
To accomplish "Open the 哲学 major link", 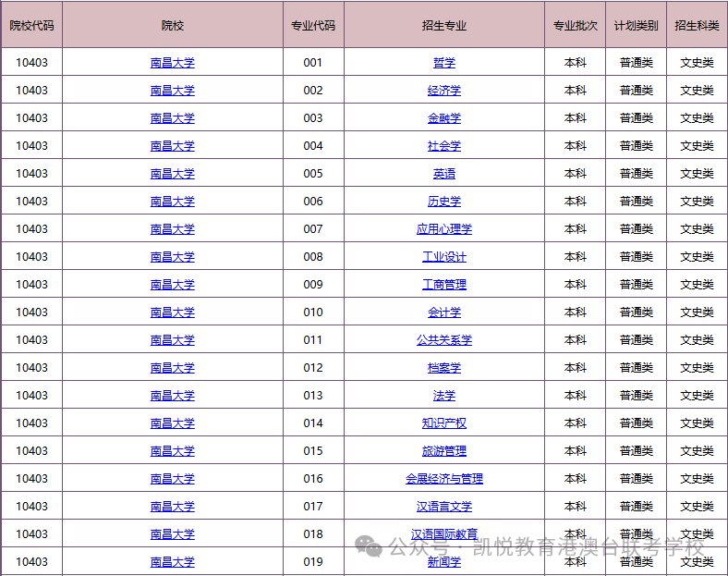I will (x=444, y=63).
